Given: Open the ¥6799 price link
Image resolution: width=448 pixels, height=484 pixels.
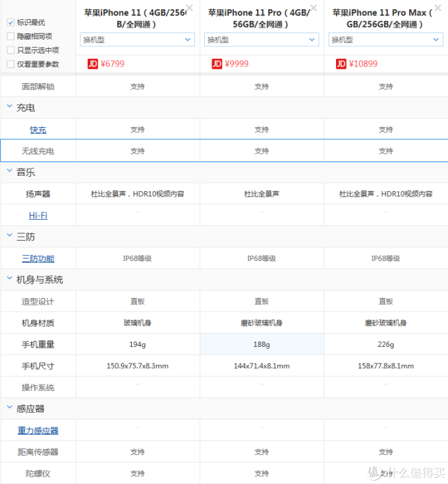Looking at the screenshot, I should (x=113, y=64).
